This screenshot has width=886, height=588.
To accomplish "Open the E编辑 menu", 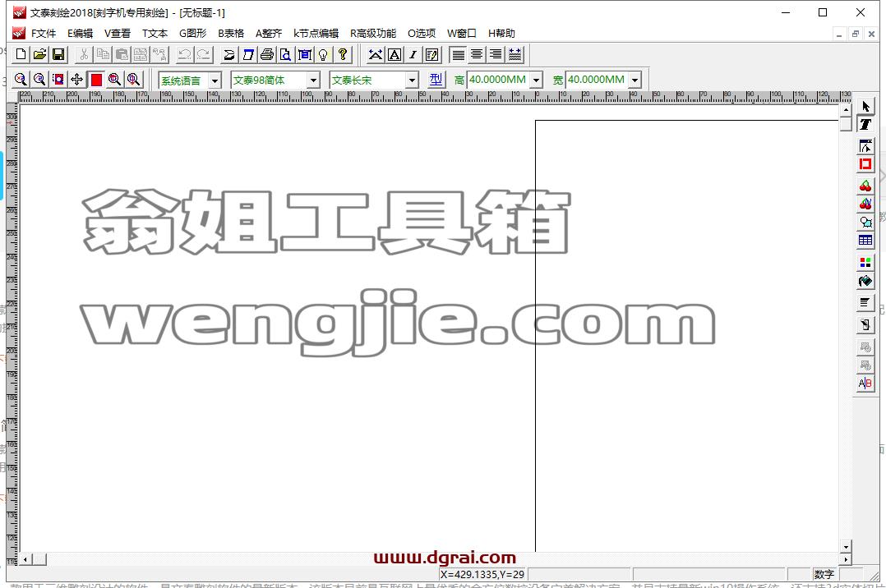I will click(x=81, y=34).
